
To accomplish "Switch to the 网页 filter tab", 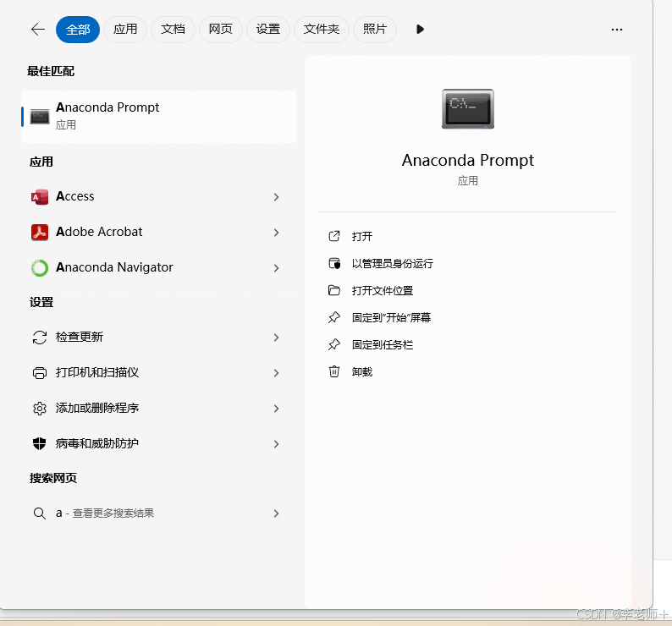I will pos(220,29).
